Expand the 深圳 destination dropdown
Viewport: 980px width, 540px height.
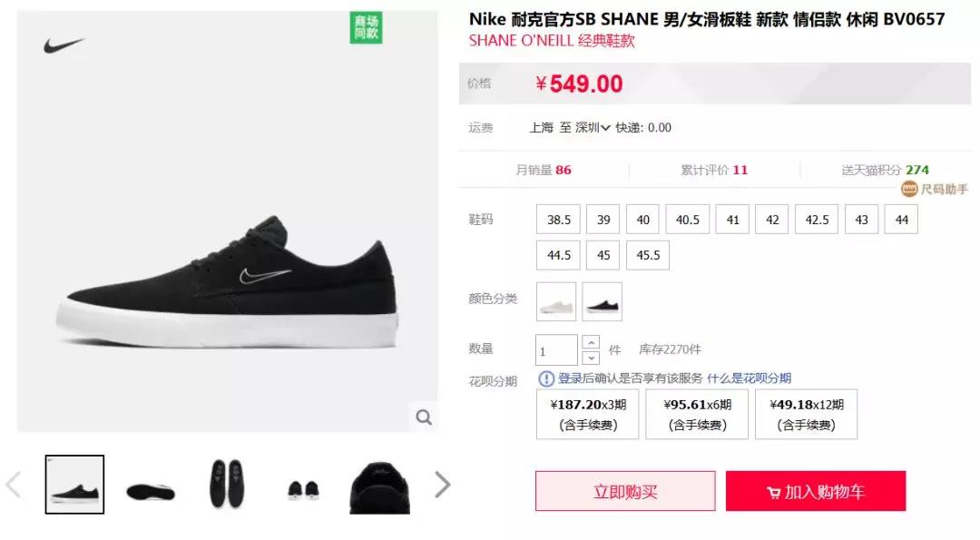coord(593,127)
